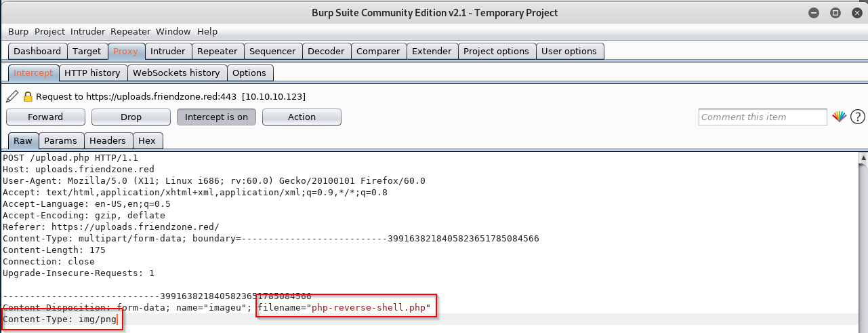Screen dimensions: 868x333
Task: Click the User-Agent header line
Action: (x=214, y=180)
